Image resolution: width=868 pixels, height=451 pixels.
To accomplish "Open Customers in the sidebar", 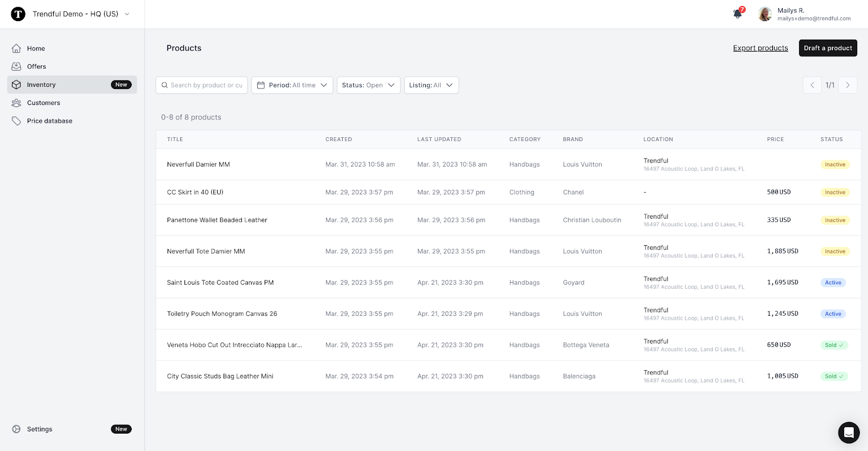I will click(72, 103).
